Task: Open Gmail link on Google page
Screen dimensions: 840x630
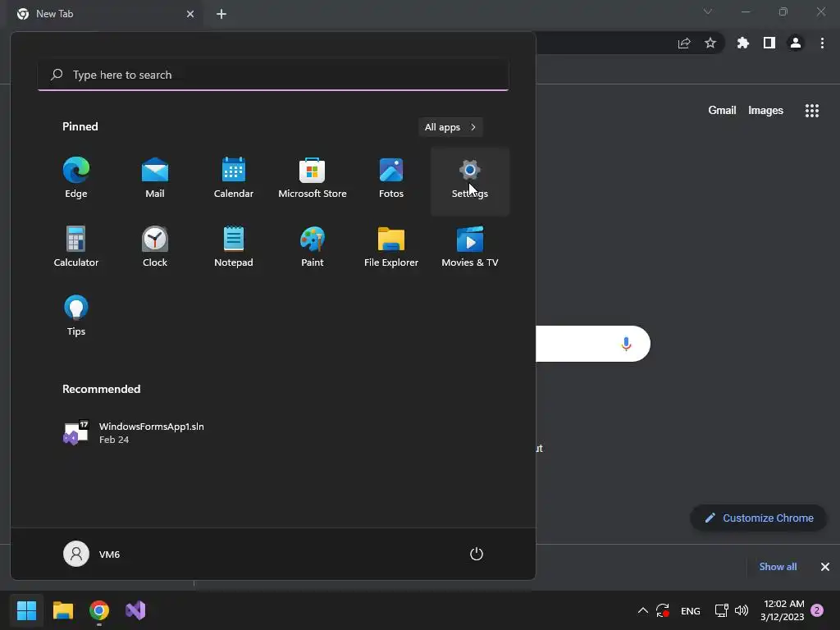Action: click(722, 111)
